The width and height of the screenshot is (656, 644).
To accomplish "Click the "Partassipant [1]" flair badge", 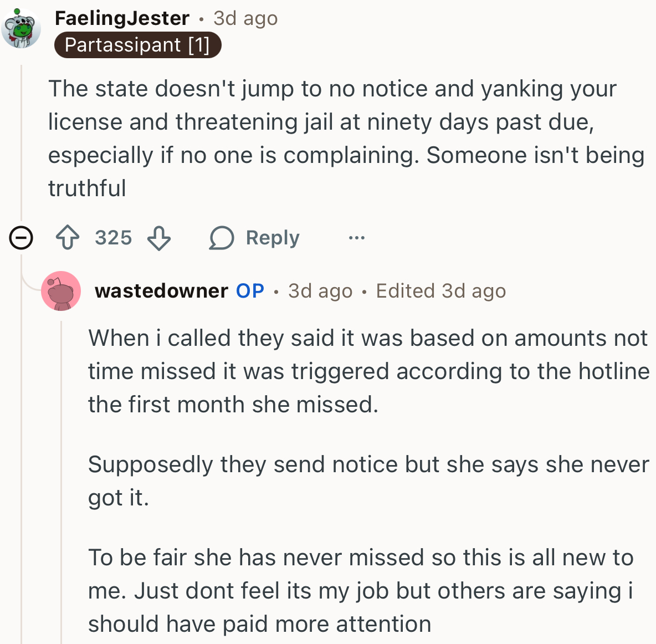I will (137, 45).
